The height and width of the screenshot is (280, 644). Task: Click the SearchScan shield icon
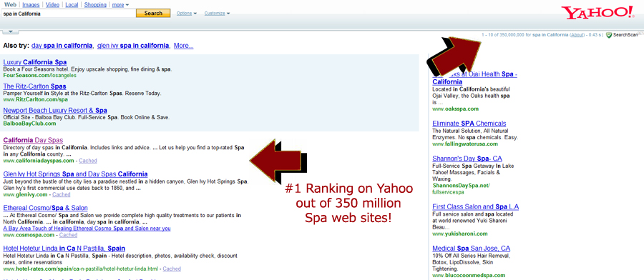click(609, 35)
